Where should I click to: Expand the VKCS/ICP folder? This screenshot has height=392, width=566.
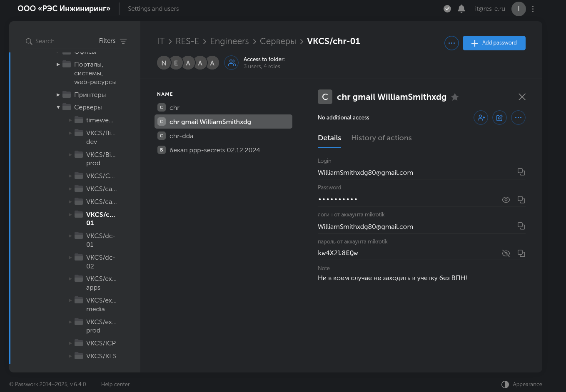[70, 343]
